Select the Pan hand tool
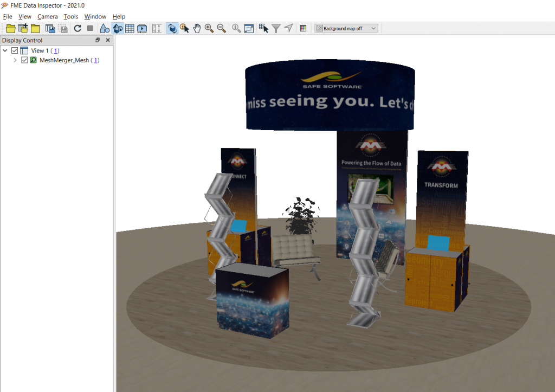Image resolution: width=555 pixels, height=392 pixels. pos(197,28)
